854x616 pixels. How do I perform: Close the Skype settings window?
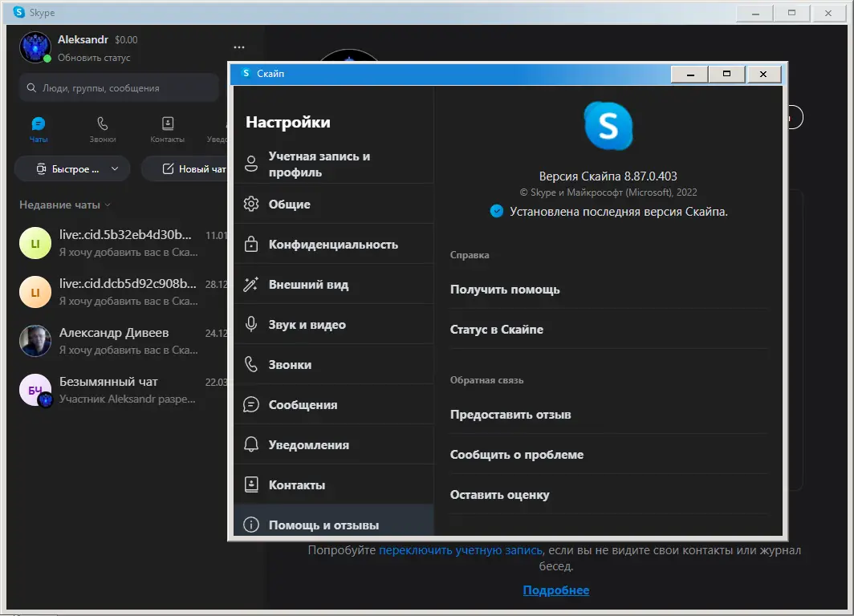pyautogui.click(x=763, y=74)
